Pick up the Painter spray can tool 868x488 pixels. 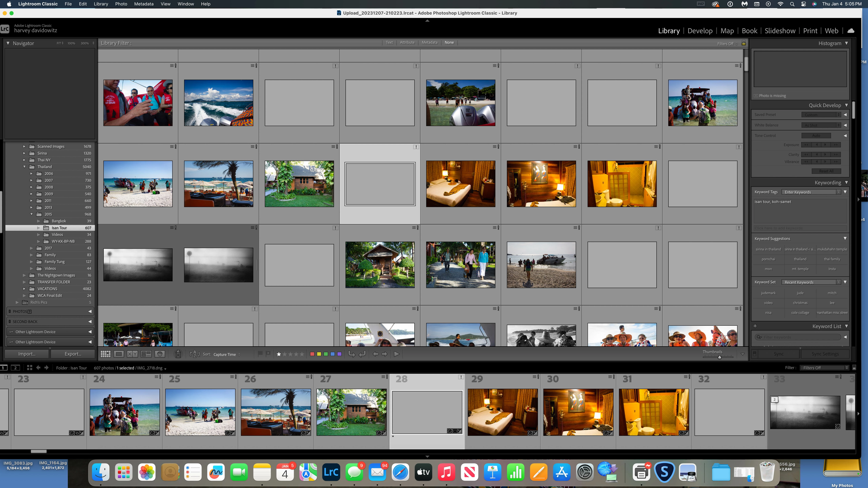click(x=178, y=354)
